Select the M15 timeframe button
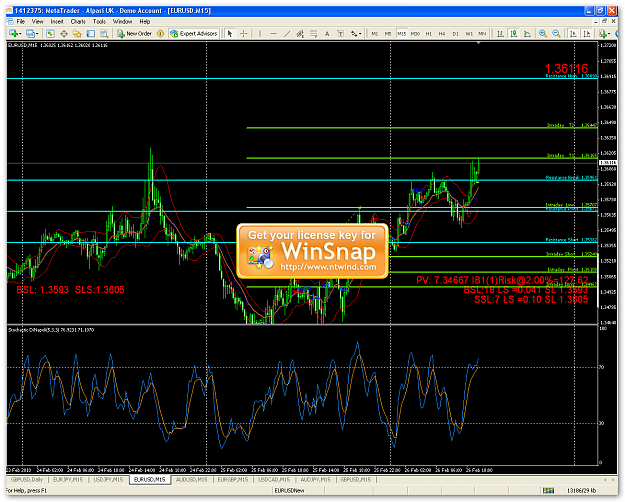The width and height of the screenshot is (625, 502). pyautogui.click(x=401, y=34)
